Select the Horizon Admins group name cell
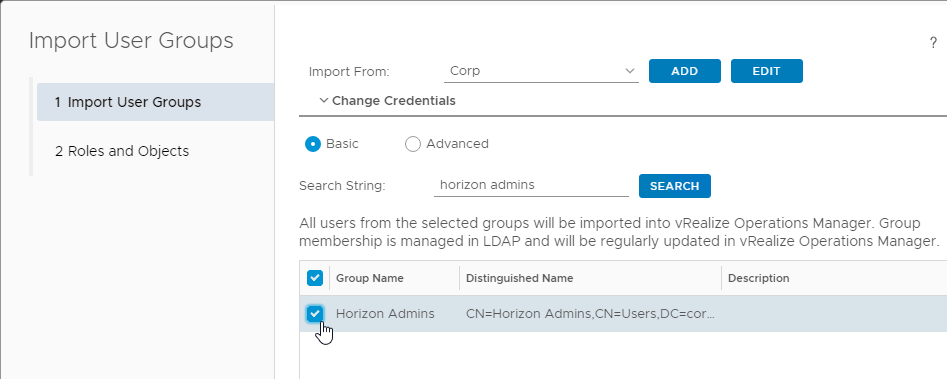 pyautogui.click(x=385, y=314)
